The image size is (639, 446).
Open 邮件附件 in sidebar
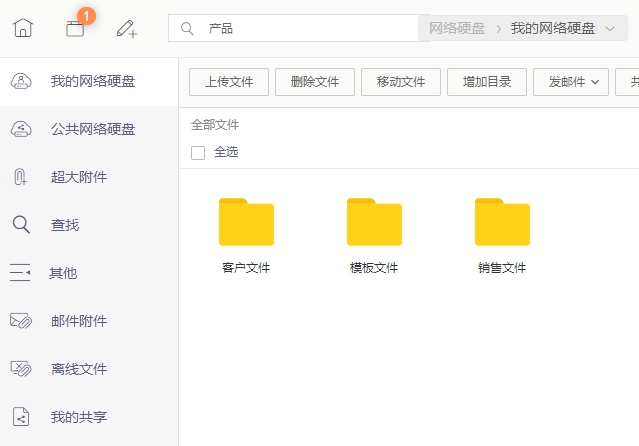point(79,321)
